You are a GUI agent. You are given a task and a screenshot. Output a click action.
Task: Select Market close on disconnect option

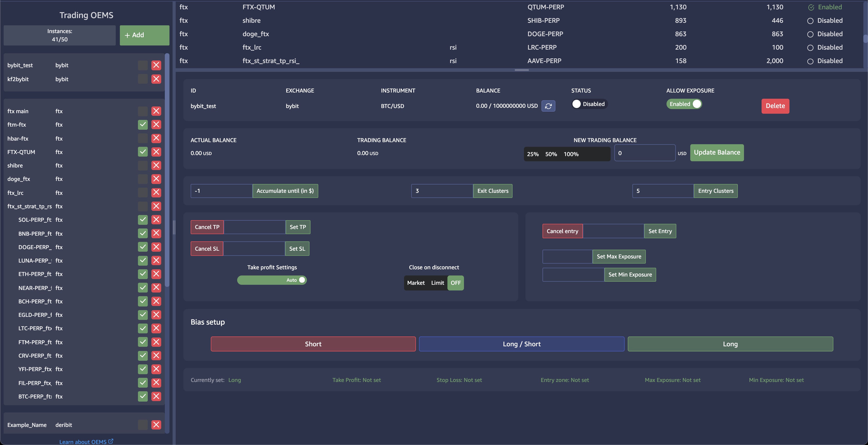[x=416, y=283]
